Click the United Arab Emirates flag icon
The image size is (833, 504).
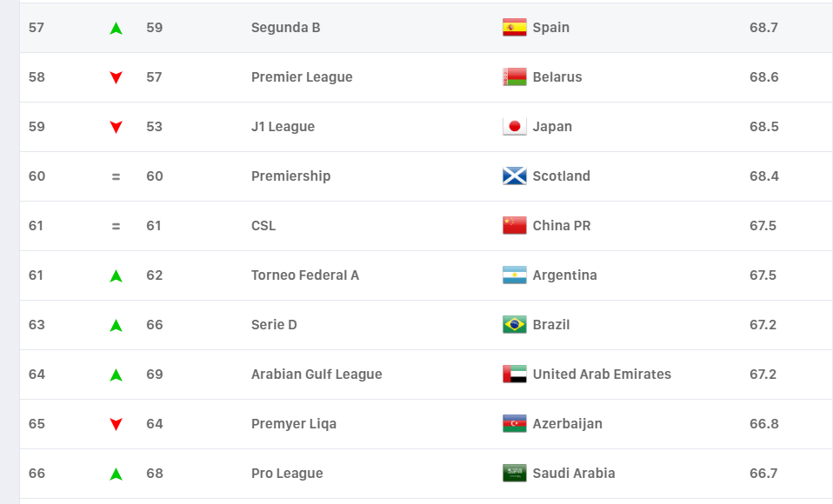[x=514, y=374]
